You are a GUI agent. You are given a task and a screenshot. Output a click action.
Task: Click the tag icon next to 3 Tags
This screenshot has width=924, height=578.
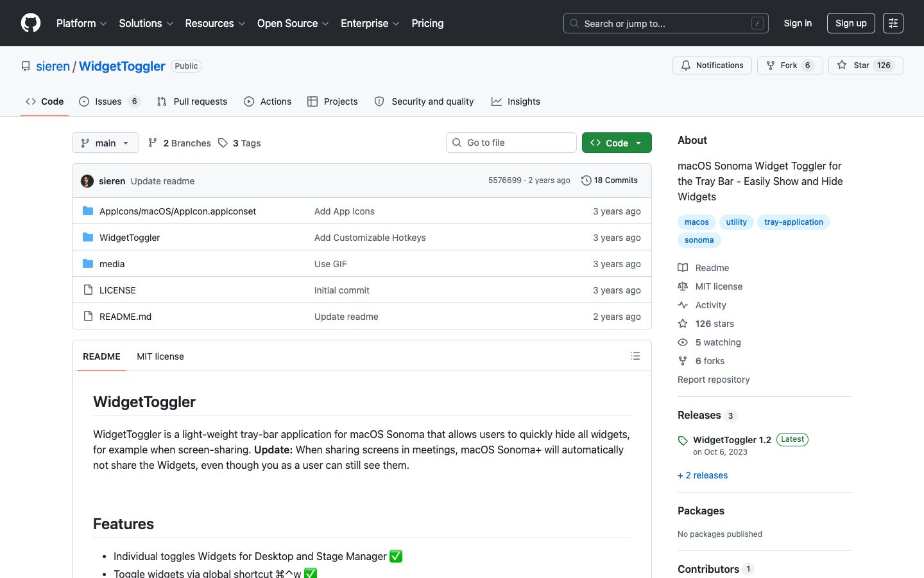[x=223, y=143]
